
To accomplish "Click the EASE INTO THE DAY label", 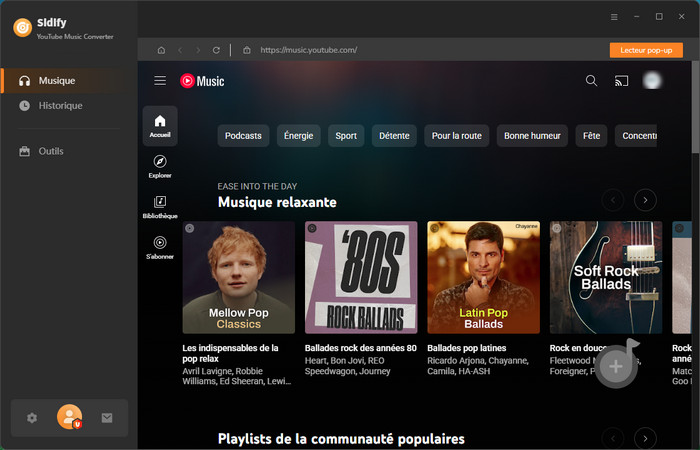I will [x=257, y=186].
